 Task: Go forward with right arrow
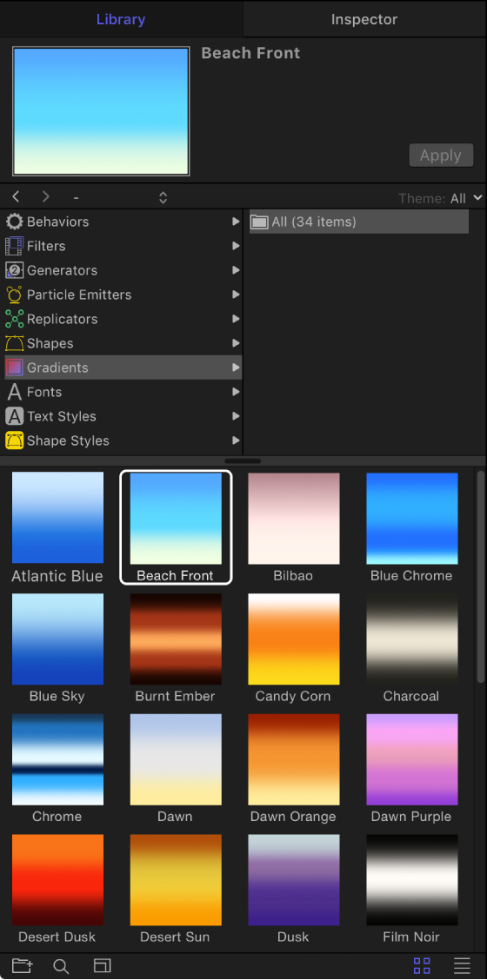coord(46,197)
